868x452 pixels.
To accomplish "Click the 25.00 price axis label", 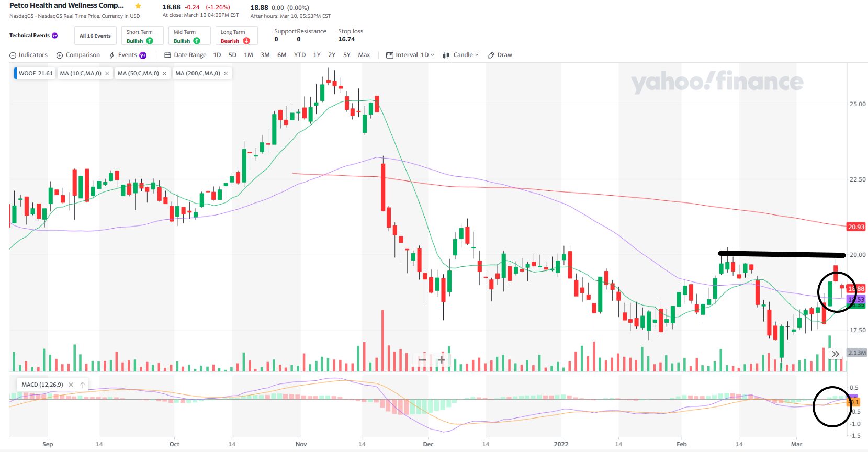I will (858, 104).
